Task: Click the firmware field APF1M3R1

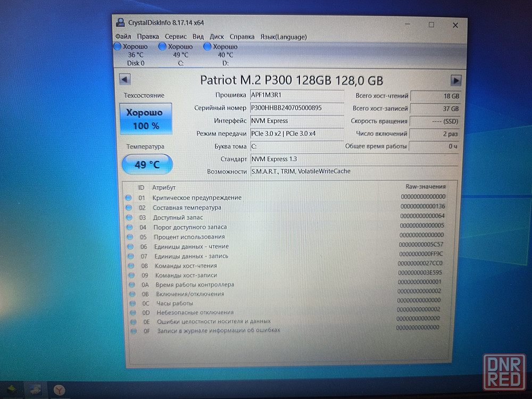Action: click(x=296, y=95)
